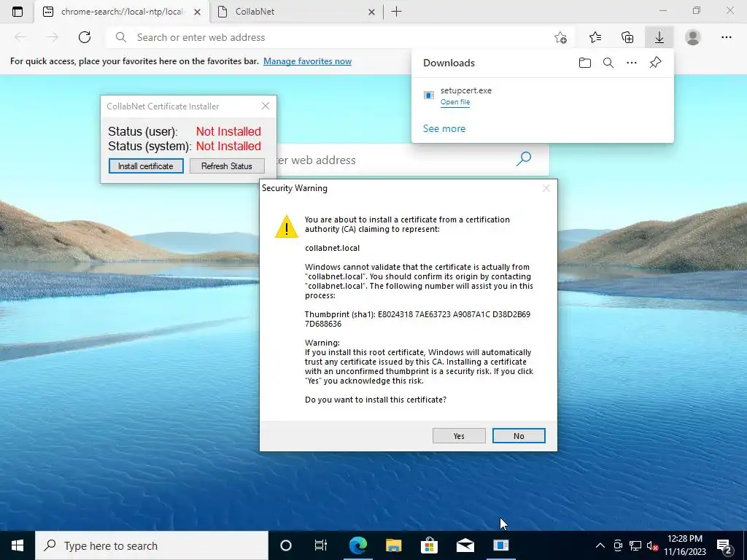Pin the Downloads panel
This screenshot has height=560, width=747.
(x=655, y=63)
